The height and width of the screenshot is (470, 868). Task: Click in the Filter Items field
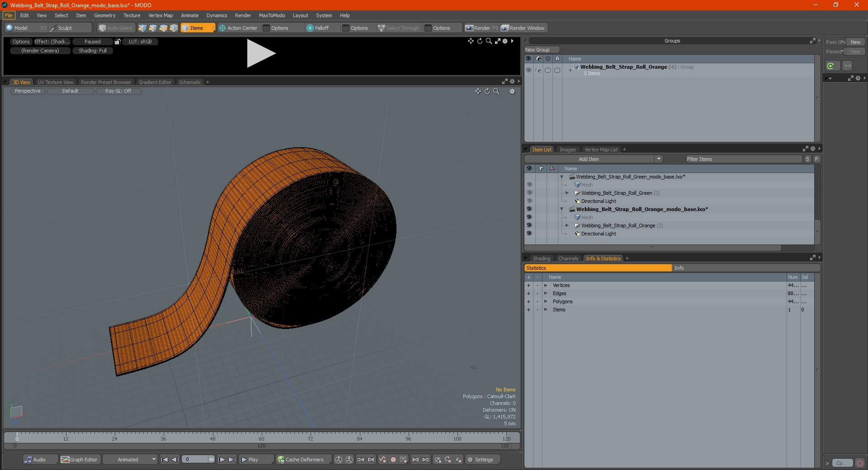click(x=743, y=159)
